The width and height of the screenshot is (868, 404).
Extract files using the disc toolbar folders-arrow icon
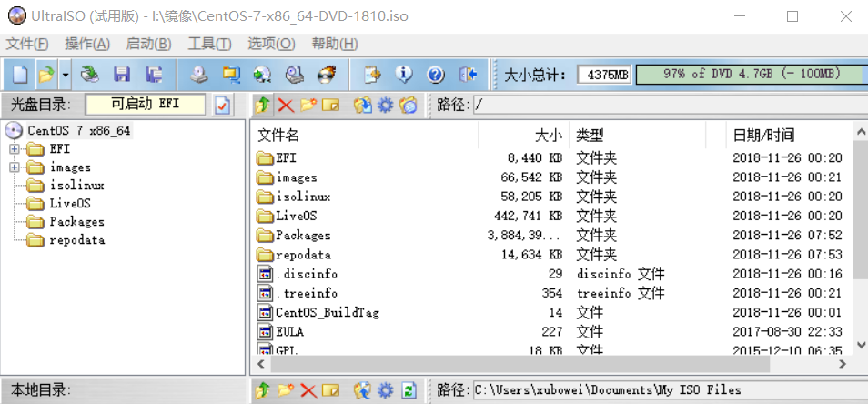363,106
